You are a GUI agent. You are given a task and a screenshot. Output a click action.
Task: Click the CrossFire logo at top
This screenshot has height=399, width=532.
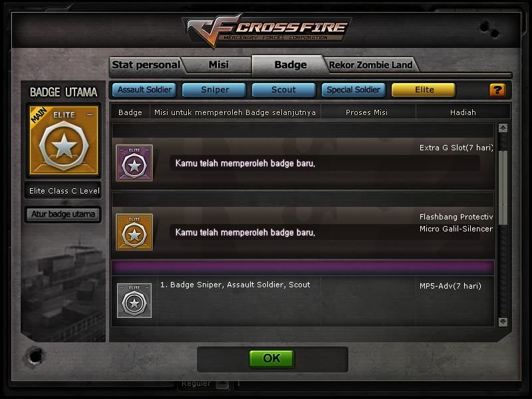267,31
